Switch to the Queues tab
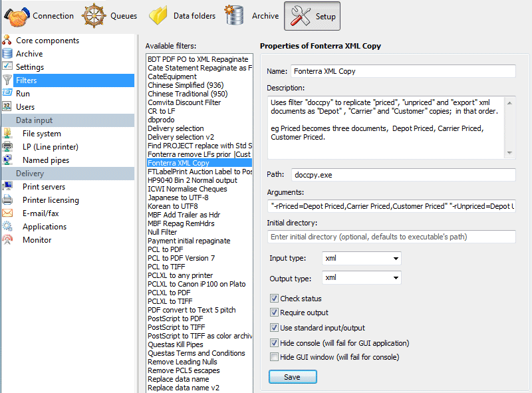Screen dimensions: 532x393 pyautogui.click(x=109, y=16)
